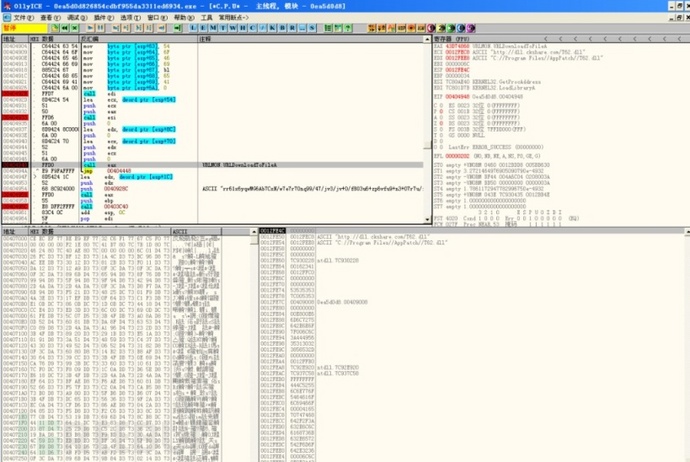This screenshot has width=690, height=462.
Task: Select dump row at address 00407000
Action: pyautogui.click(x=111, y=238)
